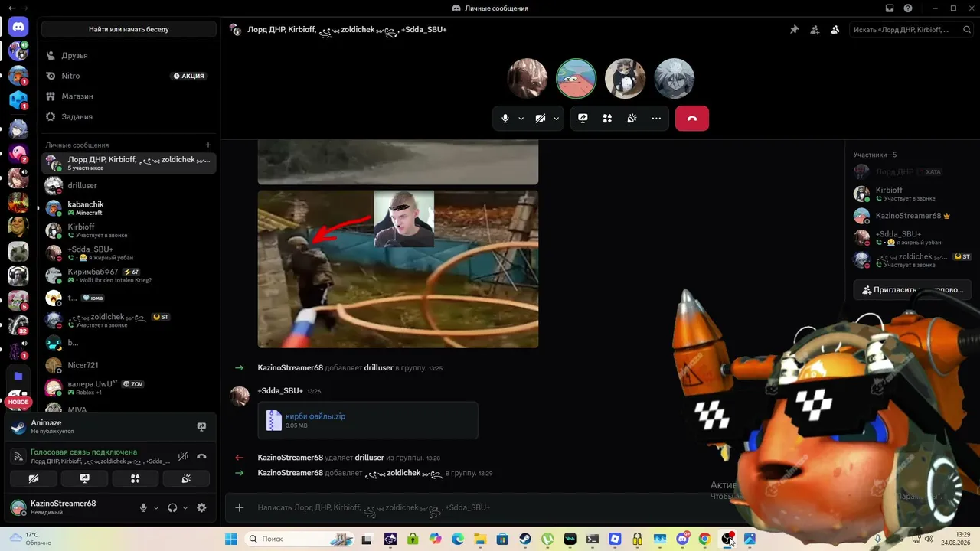
Task: Hang up with the red disconnect button
Action: coord(692,119)
